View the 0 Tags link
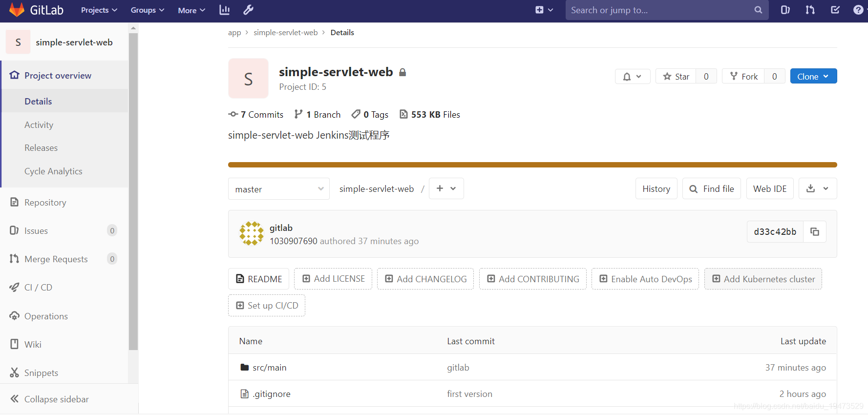 pos(370,114)
